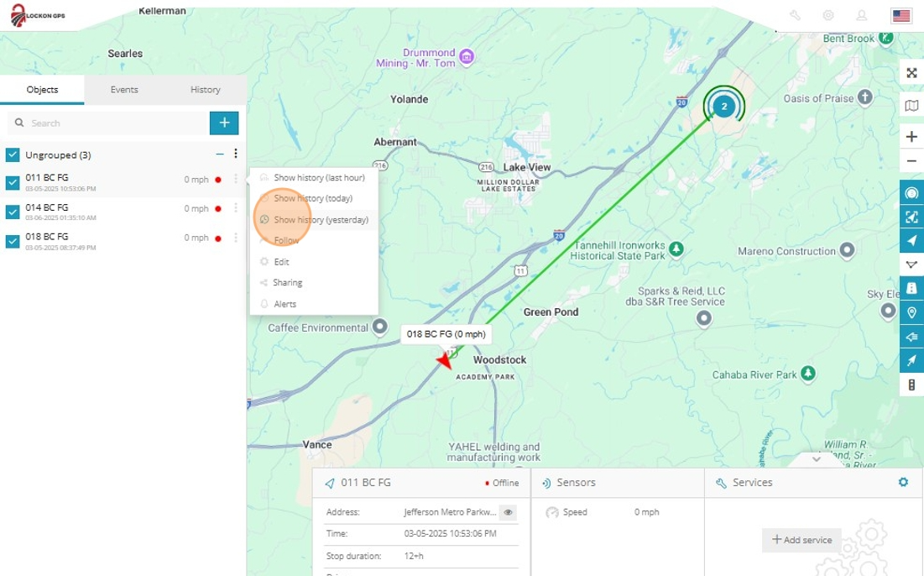924x576 pixels.
Task: Click the red 018 BC FG vehicle arrow
Action: tap(445, 359)
